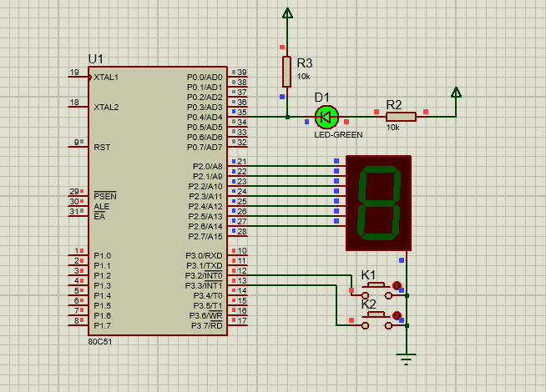Click the ALE pin label
This screenshot has width=546, height=392.
click(x=102, y=207)
